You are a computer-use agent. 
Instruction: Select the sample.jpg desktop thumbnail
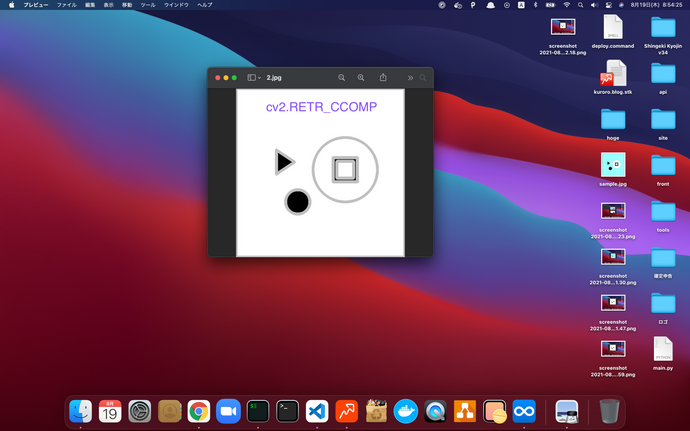pyautogui.click(x=613, y=164)
